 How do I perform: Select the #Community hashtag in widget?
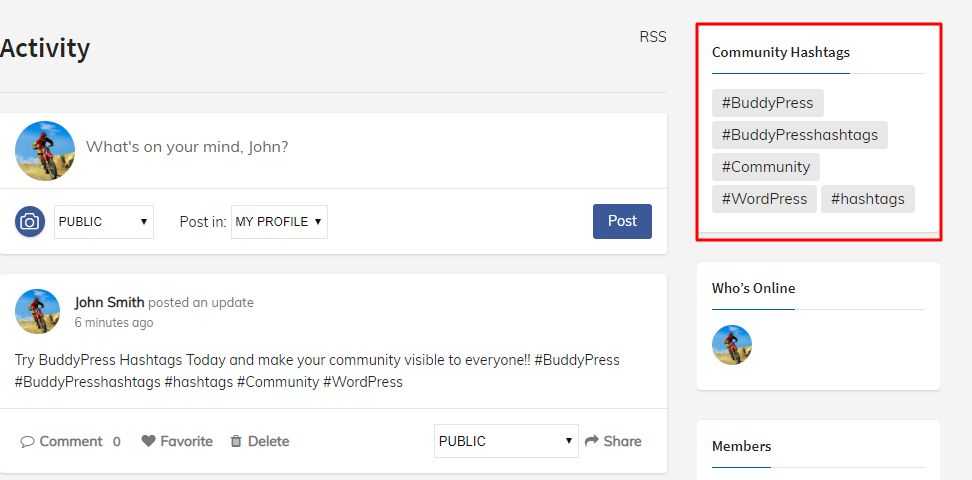(766, 167)
